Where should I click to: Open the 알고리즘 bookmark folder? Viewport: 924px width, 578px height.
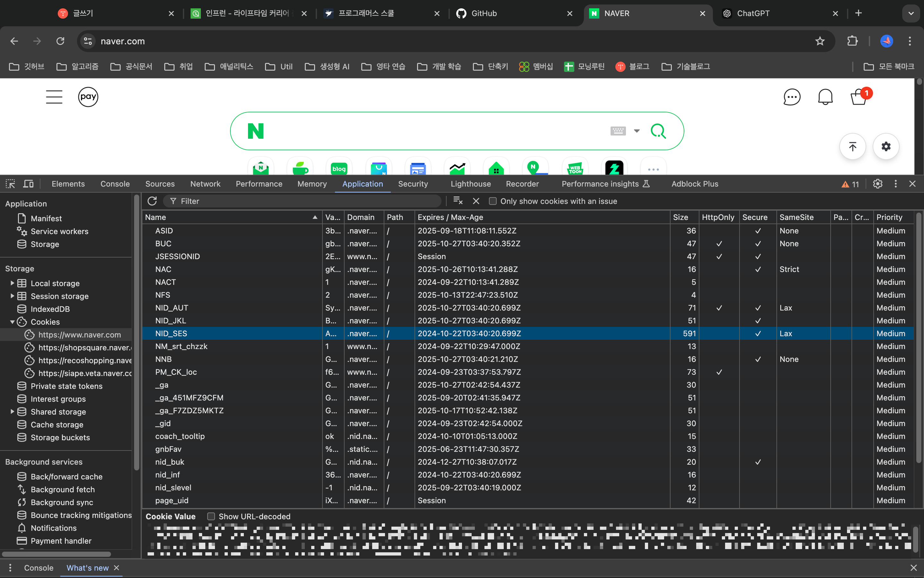78,66
